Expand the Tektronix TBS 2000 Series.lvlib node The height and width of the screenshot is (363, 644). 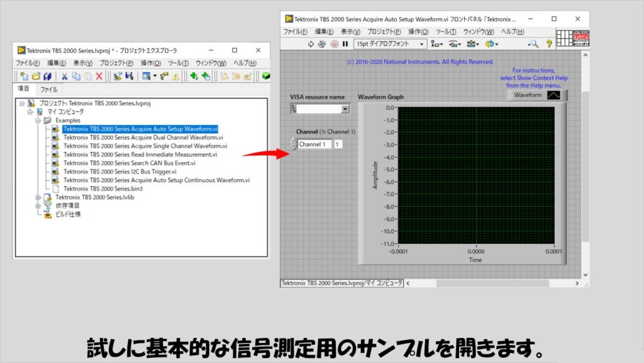coord(38,198)
